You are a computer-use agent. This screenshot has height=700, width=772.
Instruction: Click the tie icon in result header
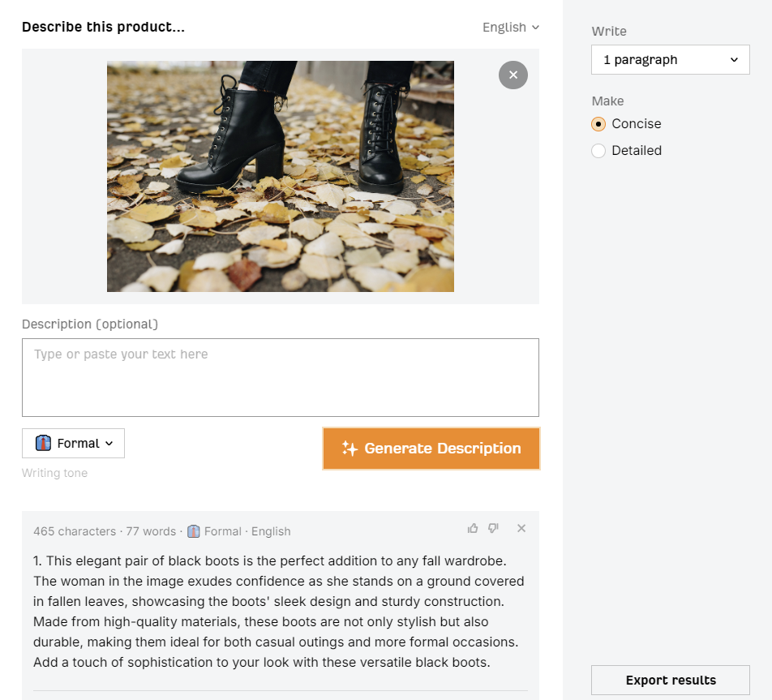[x=194, y=531]
